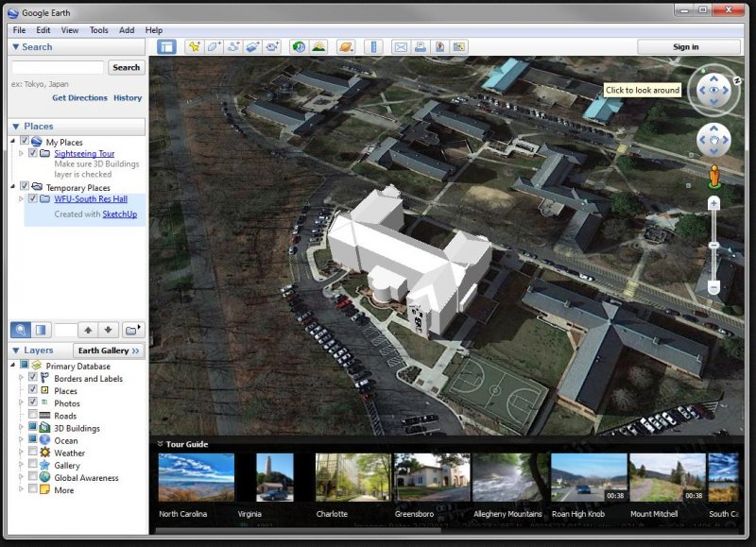756x547 pixels.
Task: Expand the Sightseeing Tour folder arrow
Action: click(21, 153)
